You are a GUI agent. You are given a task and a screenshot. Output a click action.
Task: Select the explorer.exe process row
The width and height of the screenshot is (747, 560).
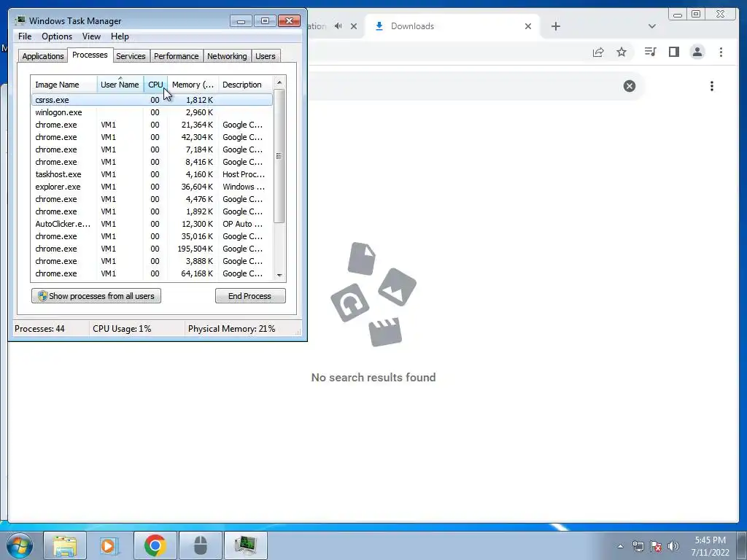click(152, 187)
